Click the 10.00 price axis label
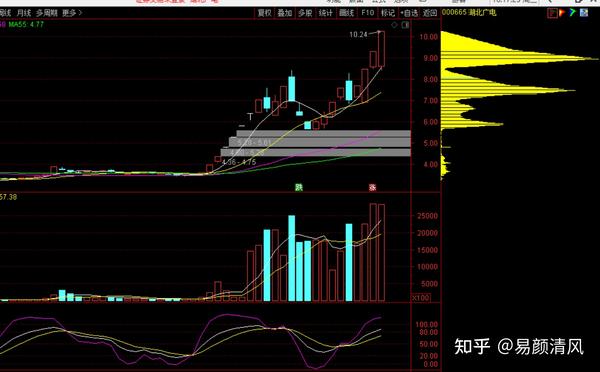 coord(429,37)
